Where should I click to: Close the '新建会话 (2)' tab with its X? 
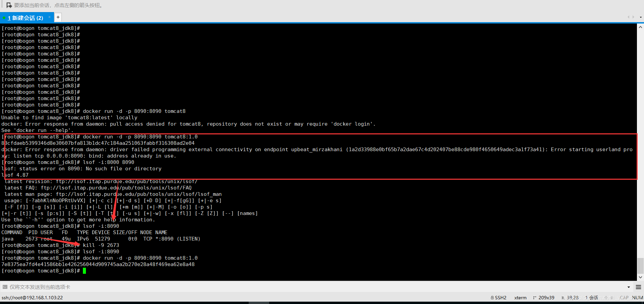(50, 17)
